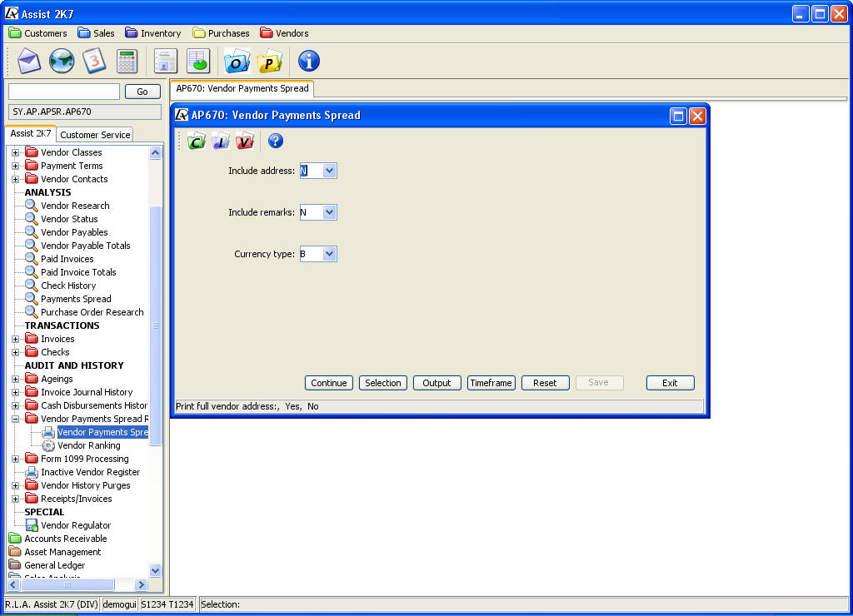853x616 pixels.
Task: Click the Go button
Action: click(x=142, y=92)
